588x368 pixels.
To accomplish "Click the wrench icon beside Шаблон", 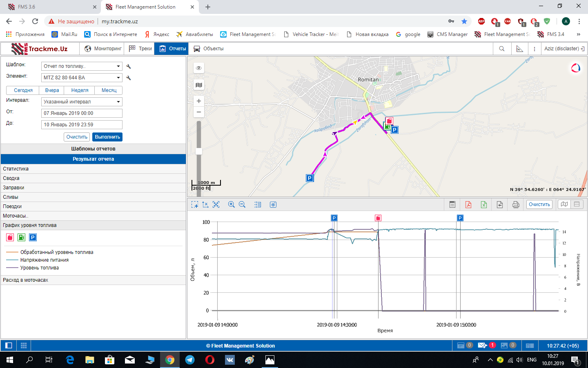I will pyautogui.click(x=129, y=66).
